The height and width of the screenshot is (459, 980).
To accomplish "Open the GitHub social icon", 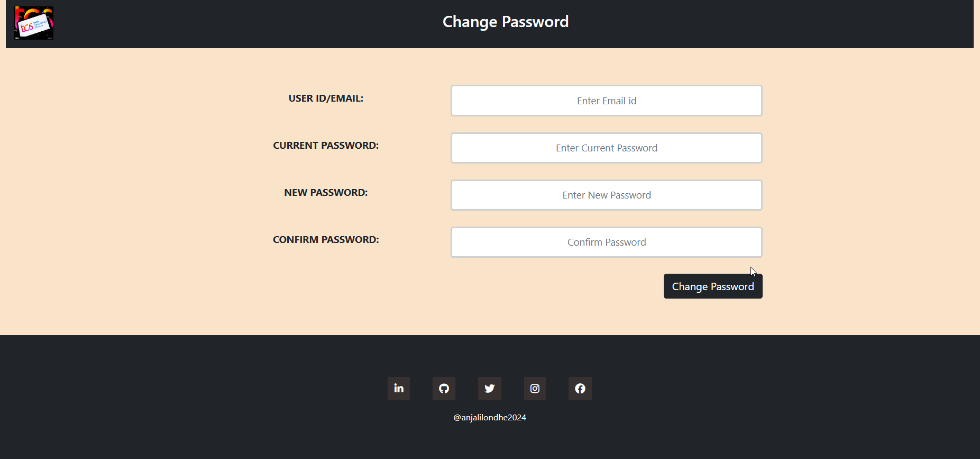I will 444,389.
